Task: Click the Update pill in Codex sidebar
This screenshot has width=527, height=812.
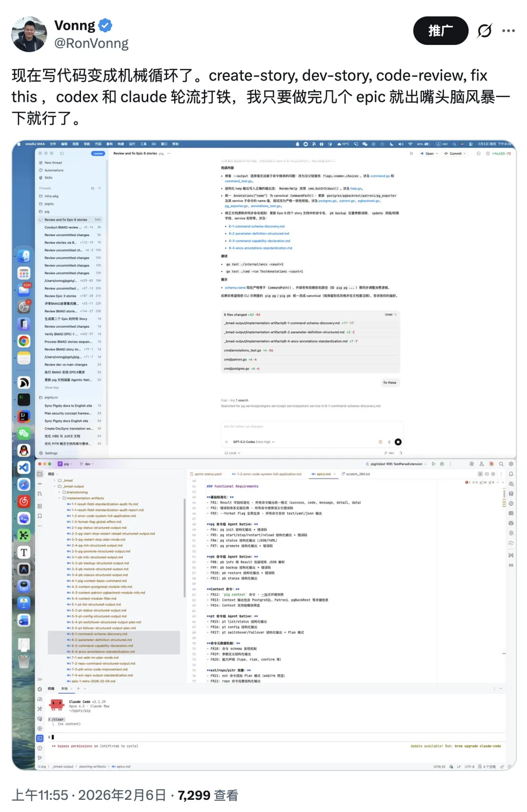Action: click(98, 153)
